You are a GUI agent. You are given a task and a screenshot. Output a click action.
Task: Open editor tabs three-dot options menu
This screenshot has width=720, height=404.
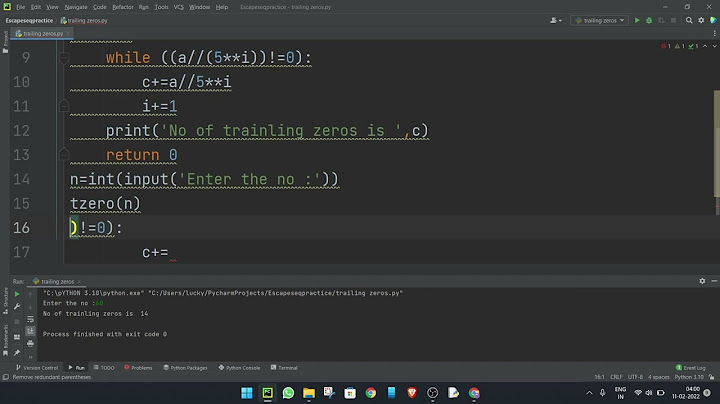coord(714,34)
